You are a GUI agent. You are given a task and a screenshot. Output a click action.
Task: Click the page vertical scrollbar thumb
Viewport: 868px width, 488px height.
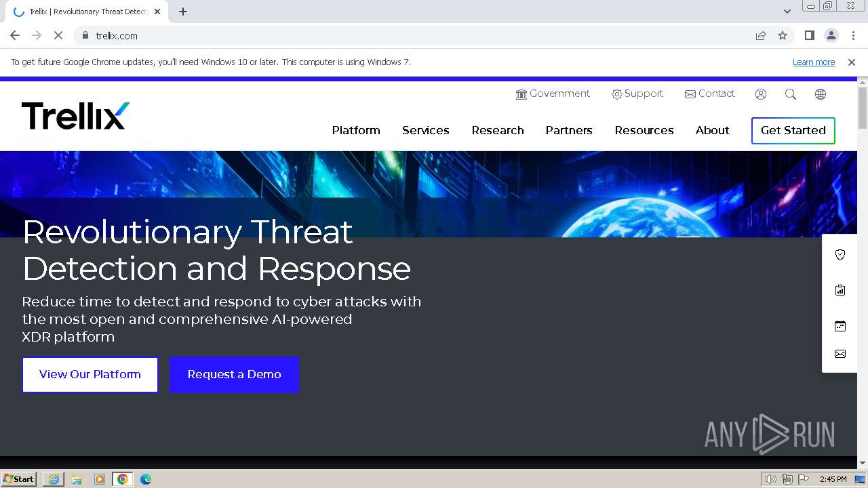click(863, 107)
